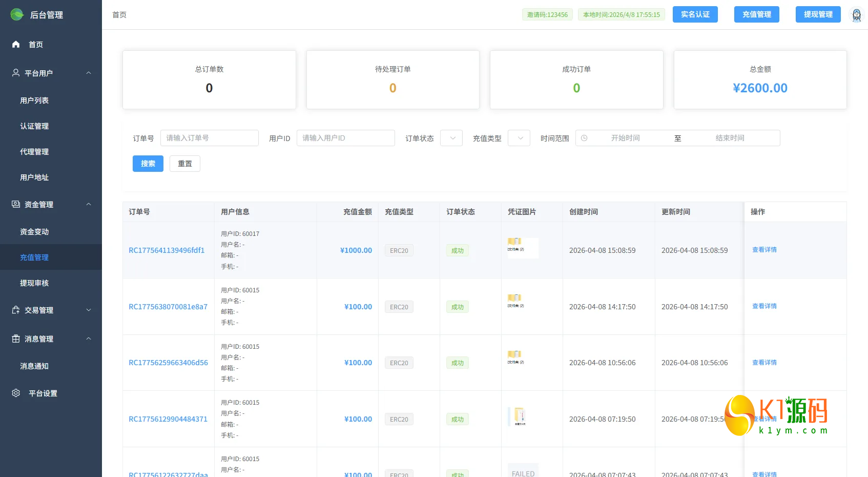Click 成功 status of order RC1775638070081e8a7

[458, 307]
